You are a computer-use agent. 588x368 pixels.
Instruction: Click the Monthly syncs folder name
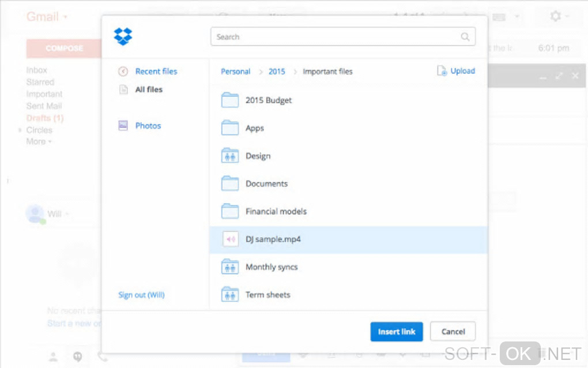coord(272,267)
